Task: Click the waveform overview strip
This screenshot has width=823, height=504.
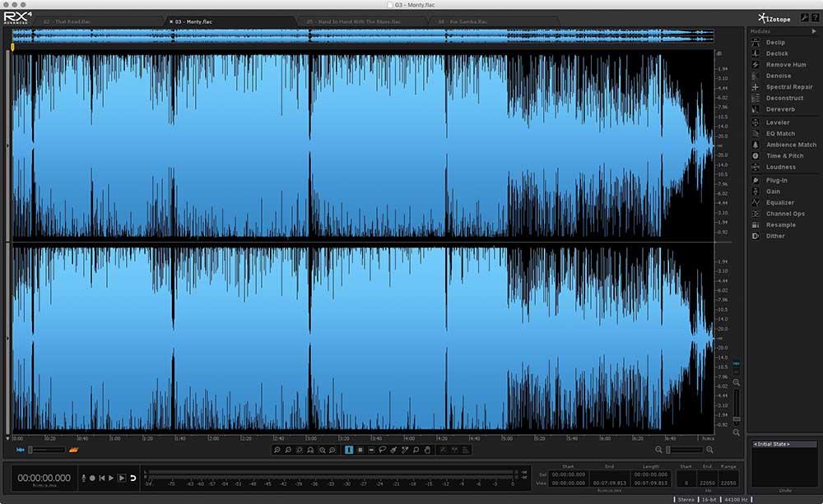Action: pyautogui.click(x=363, y=35)
